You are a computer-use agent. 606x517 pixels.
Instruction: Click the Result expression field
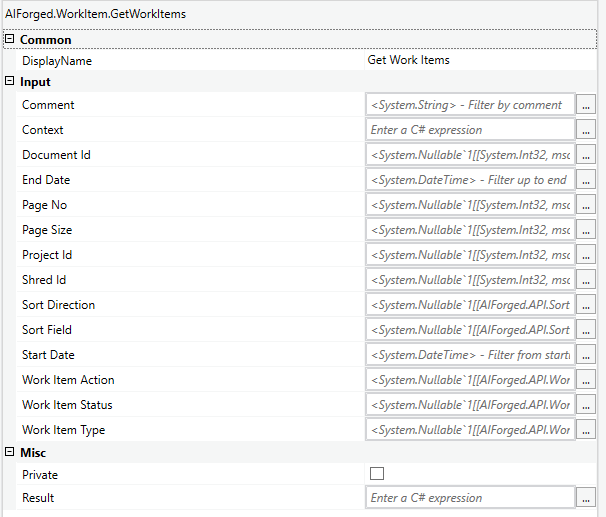(x=470, y=498)
